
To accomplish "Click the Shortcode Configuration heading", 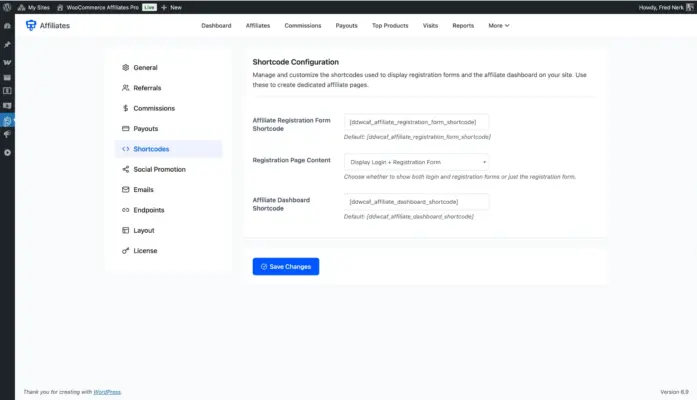I will 296,62.
